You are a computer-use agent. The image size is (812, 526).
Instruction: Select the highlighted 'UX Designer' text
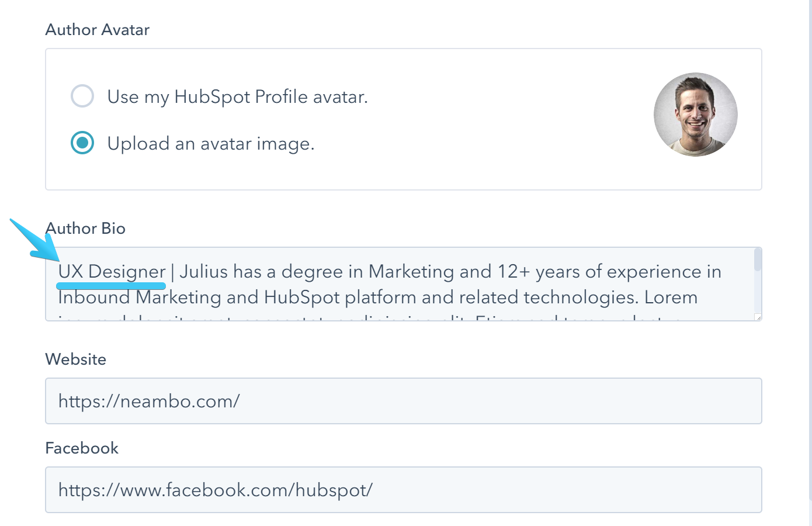111,271
